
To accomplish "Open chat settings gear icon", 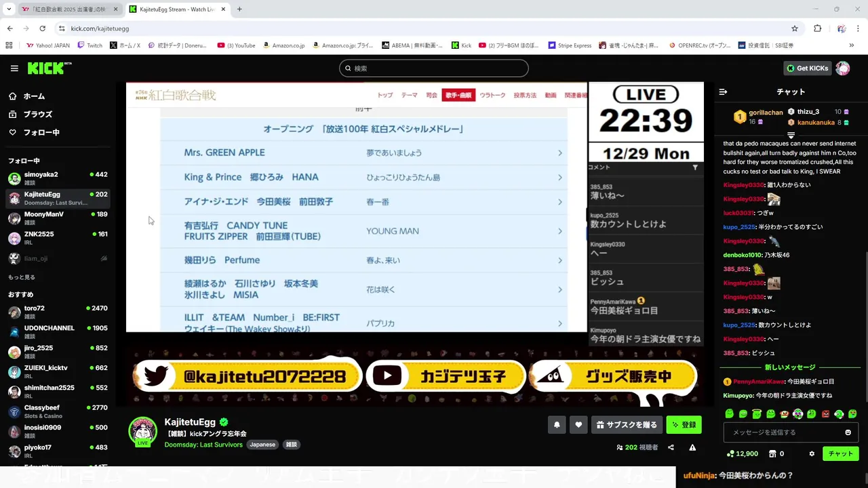I will click(x=812, y=454).
